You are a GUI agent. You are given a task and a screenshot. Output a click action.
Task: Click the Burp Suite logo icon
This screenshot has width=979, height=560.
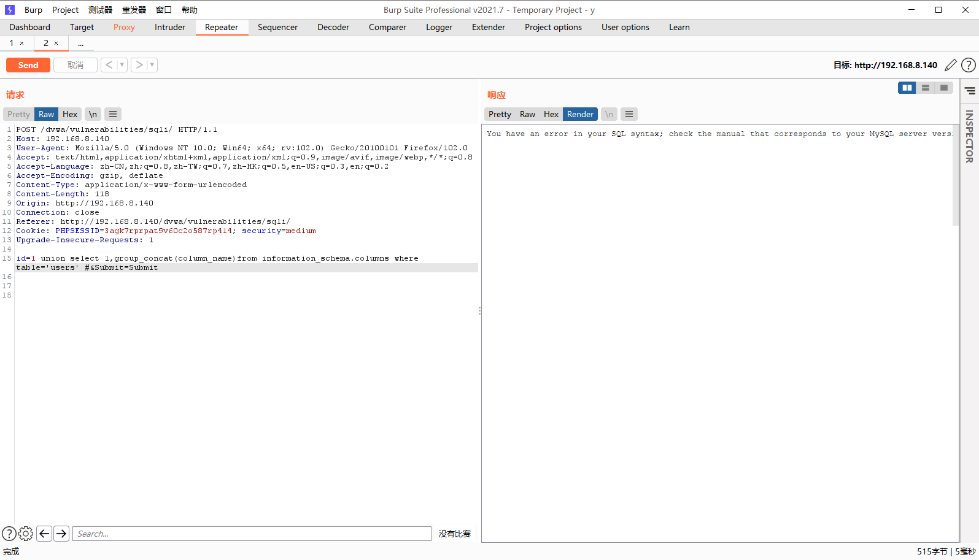point(9,10)
